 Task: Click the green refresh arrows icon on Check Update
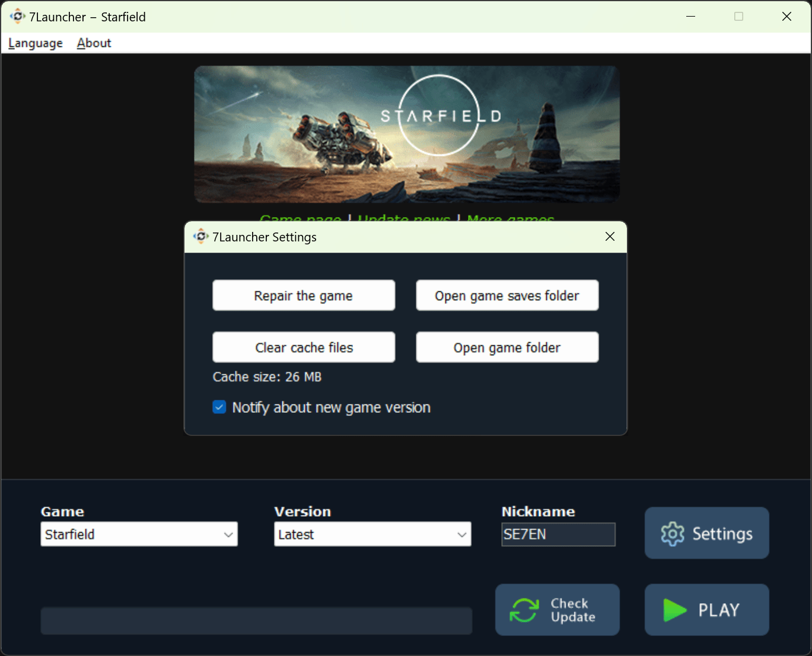coord(524,610)
